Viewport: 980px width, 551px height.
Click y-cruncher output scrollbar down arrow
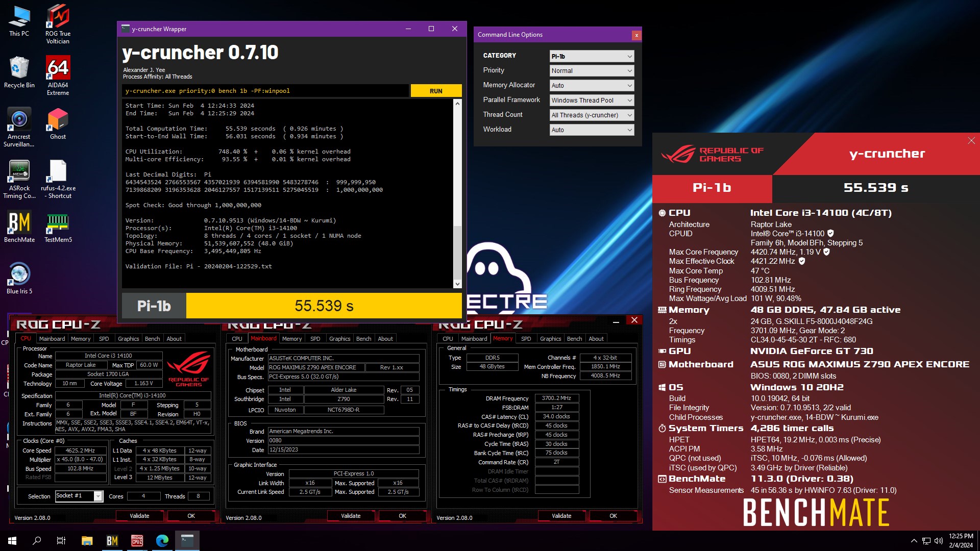(457, 284)
